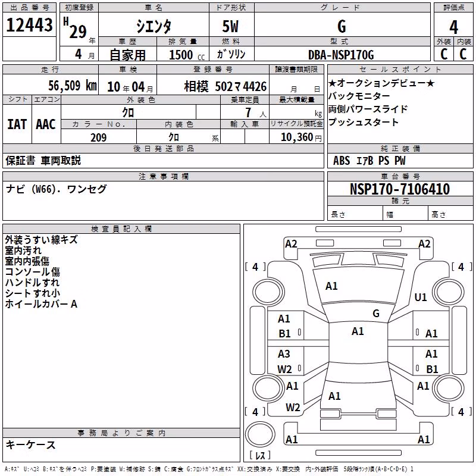Select the G windshield chip mark
This screenshot has height=476, width=476.
click(376, 314)
